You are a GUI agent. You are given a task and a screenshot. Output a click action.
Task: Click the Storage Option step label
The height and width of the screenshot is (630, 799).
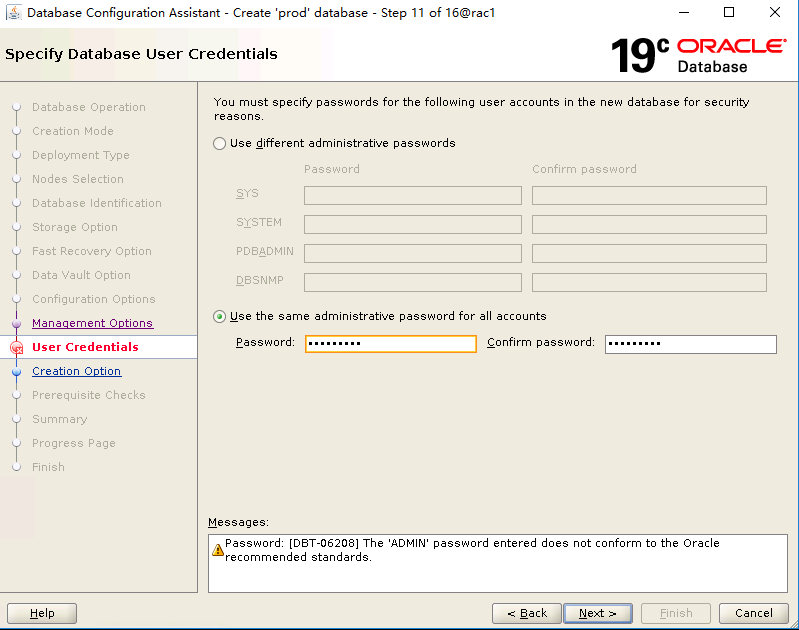[x=75, y=227]
